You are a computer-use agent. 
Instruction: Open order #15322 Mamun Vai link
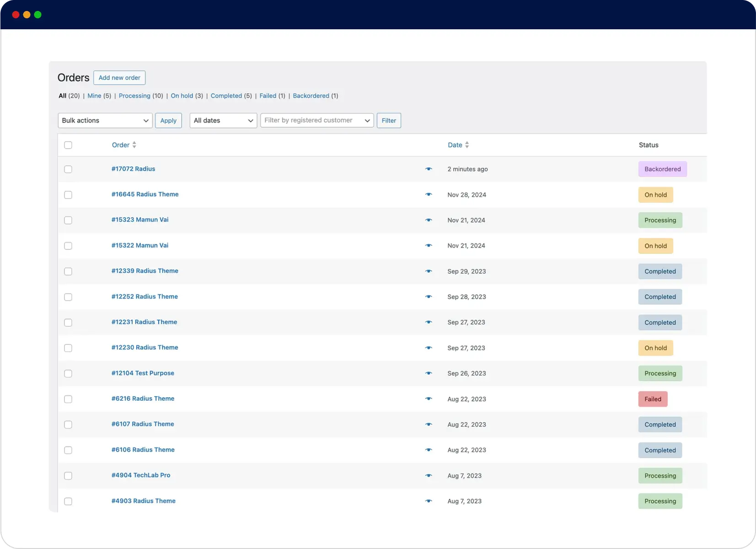pyautogui.click(x=140, y=246)
